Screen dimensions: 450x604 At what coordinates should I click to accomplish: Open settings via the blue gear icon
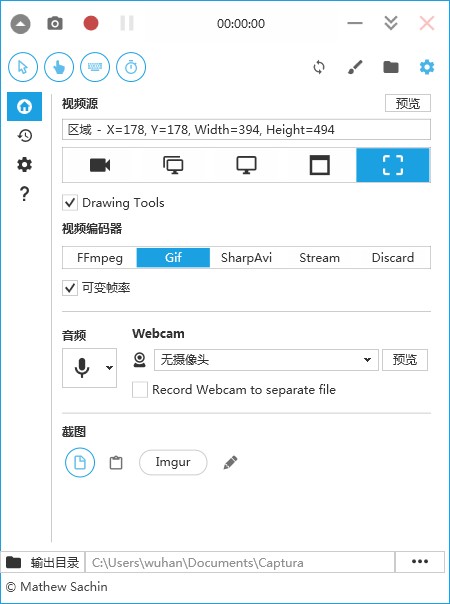[427, 67]
